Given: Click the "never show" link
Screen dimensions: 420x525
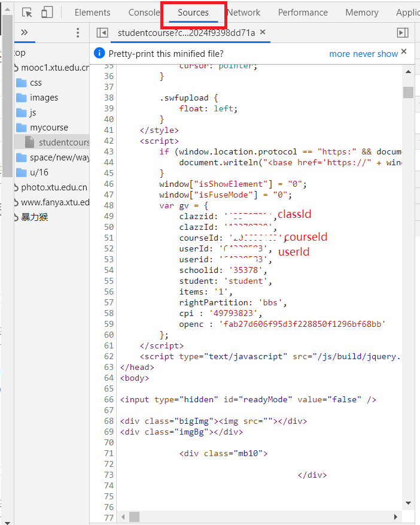Looking at the screenshot, I should coord(376,54).
